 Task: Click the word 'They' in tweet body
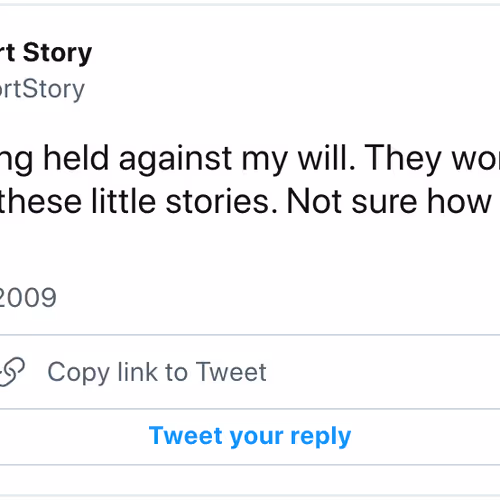click(403, 159)
